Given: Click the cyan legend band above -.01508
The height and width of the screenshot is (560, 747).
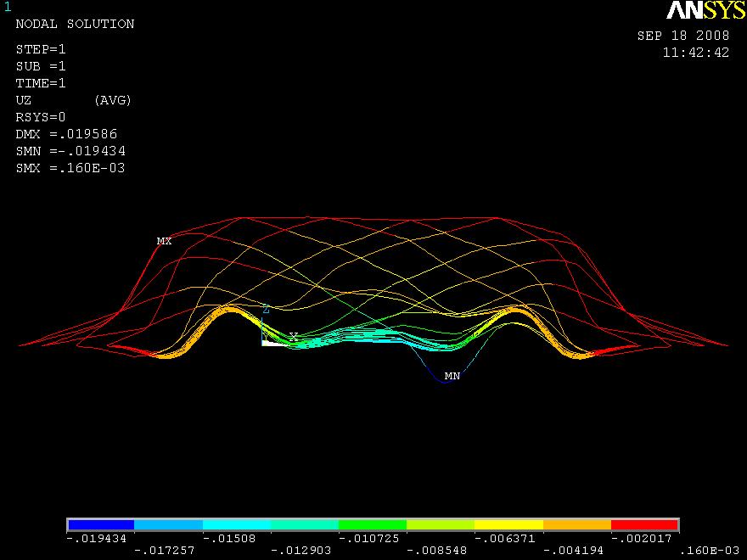Looking at the screenshot, I should point(237,524).
